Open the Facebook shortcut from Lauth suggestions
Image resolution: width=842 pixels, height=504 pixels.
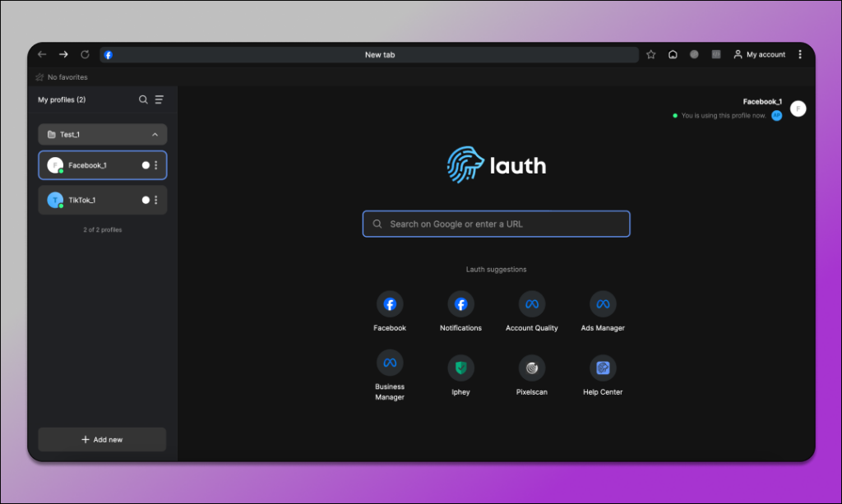pyautogui.click(x=389, y=303)
